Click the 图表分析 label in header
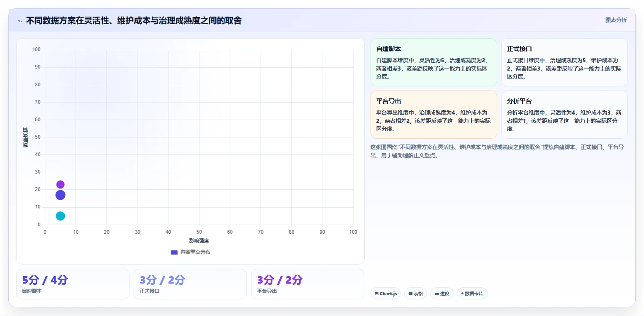Viewport: 644px width, 316px height. click(616, 20)
